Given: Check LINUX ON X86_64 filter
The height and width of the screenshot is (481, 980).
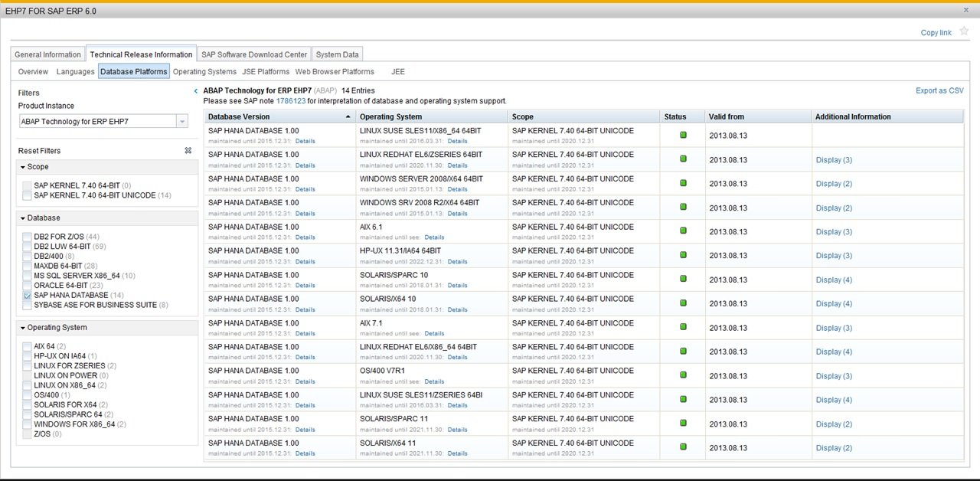Looking at the screenshot, I should pyautogui.click(x=28, y=385).
